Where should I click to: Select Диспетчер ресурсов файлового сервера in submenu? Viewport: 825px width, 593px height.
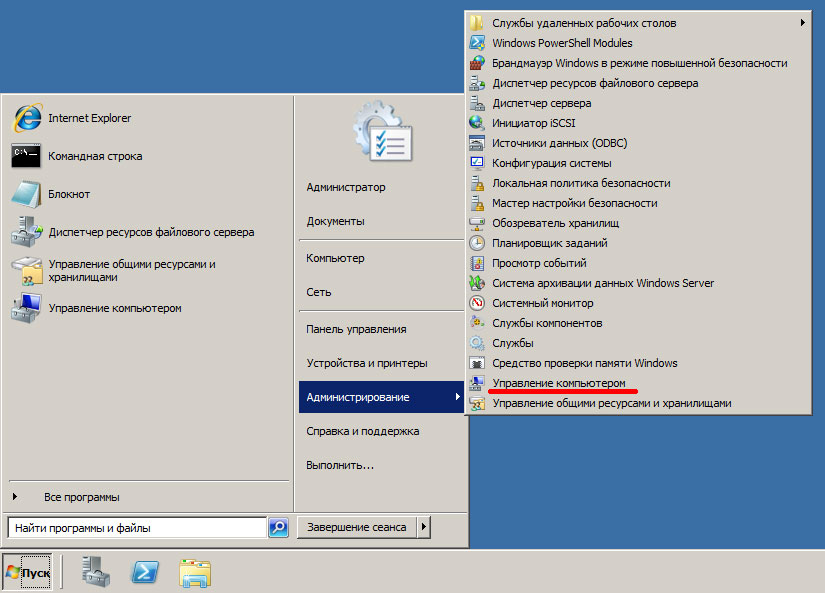pos(595,83)
